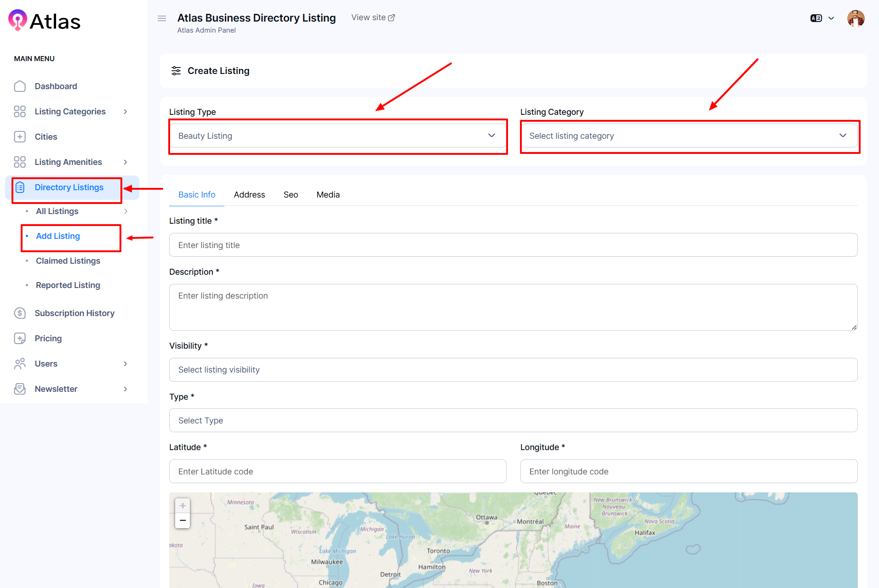This screenshot has width=879, height=588.
Task: Expand the Listing Categories submenu
Action: tap(125, 112)
